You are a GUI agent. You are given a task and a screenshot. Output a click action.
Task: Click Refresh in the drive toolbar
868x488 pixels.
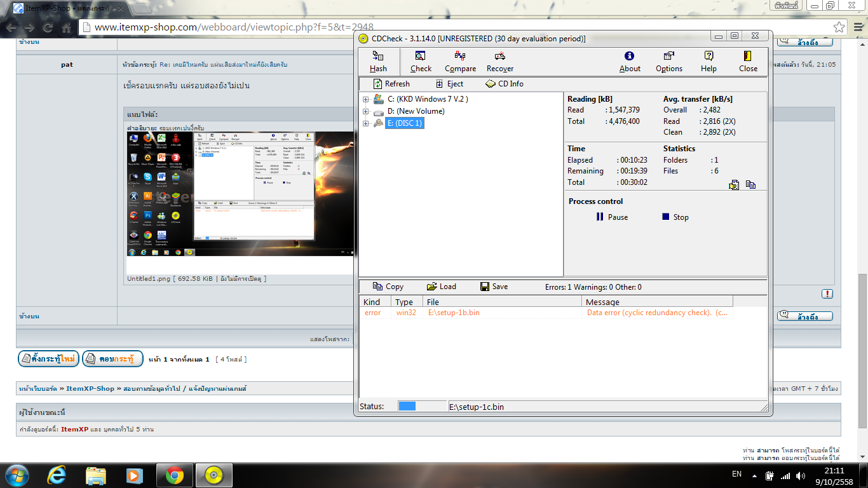point(391,84)
